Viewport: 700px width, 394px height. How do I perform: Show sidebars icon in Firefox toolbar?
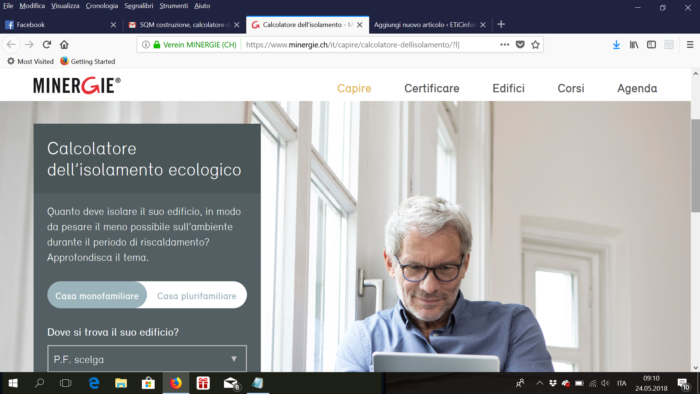click(x=651, y=45)
